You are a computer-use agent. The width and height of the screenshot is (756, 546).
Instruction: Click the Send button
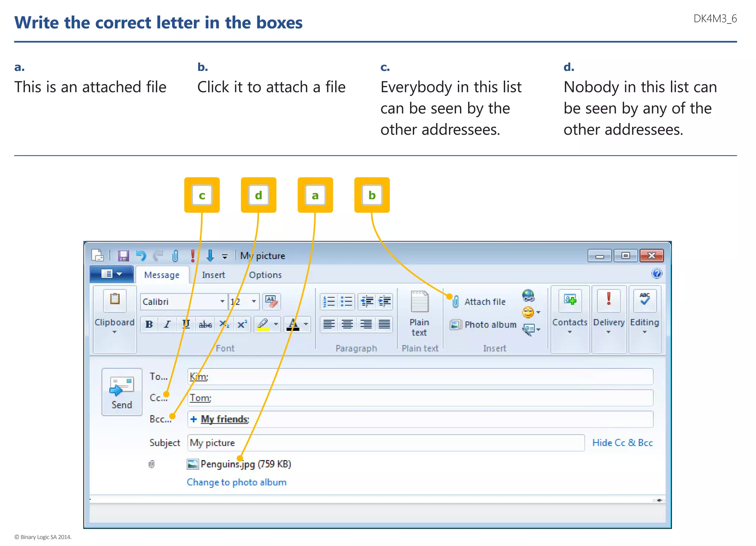(x=122, y=392)
